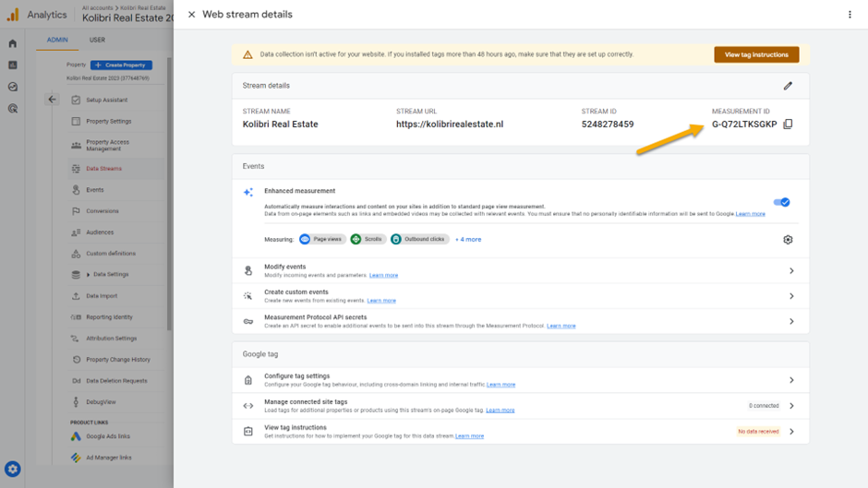Open Learn more link under Create custom events
This screenshot has height=488, width=868.
pyautogui.click(x=381, y=301)
